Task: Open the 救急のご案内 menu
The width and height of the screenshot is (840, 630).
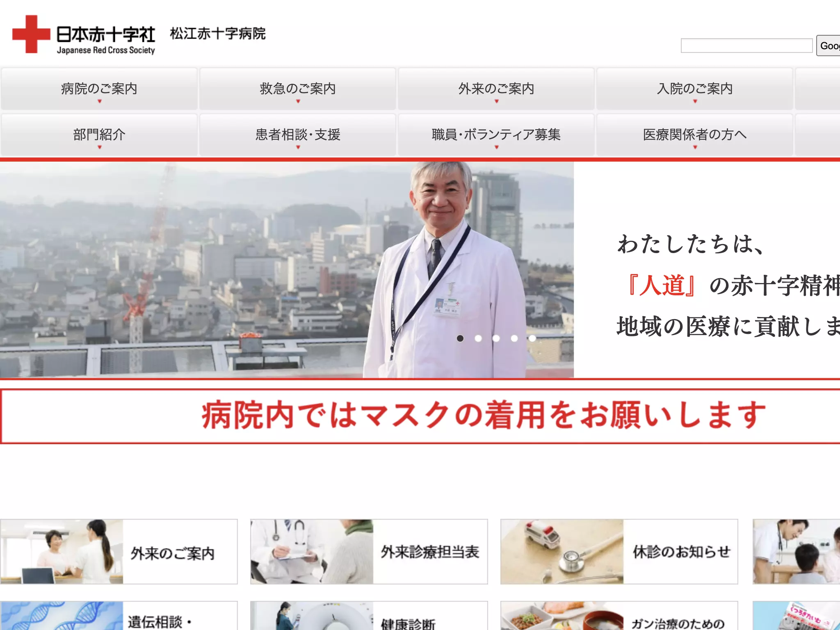Action: coord(298,89)
